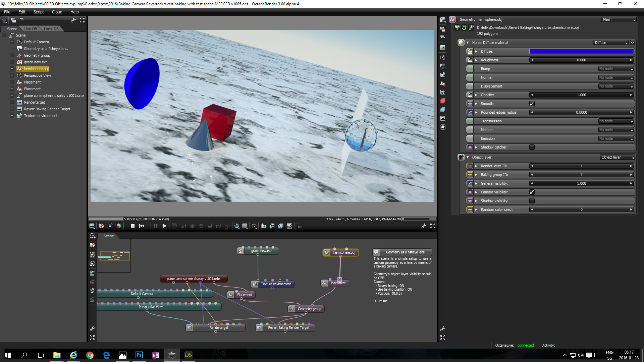644x362 pixels.
Task: Expand the Geometry group tree item
Action: 12,55
